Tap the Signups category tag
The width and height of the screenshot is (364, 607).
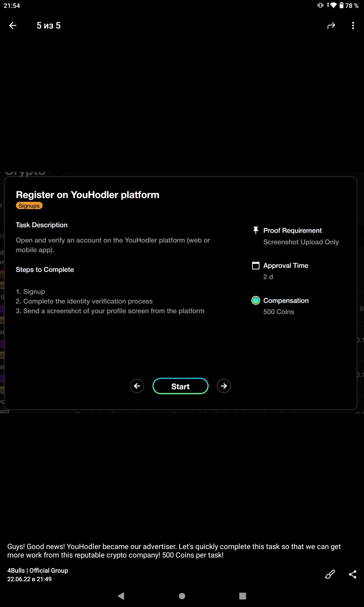(x=29, y=206)
